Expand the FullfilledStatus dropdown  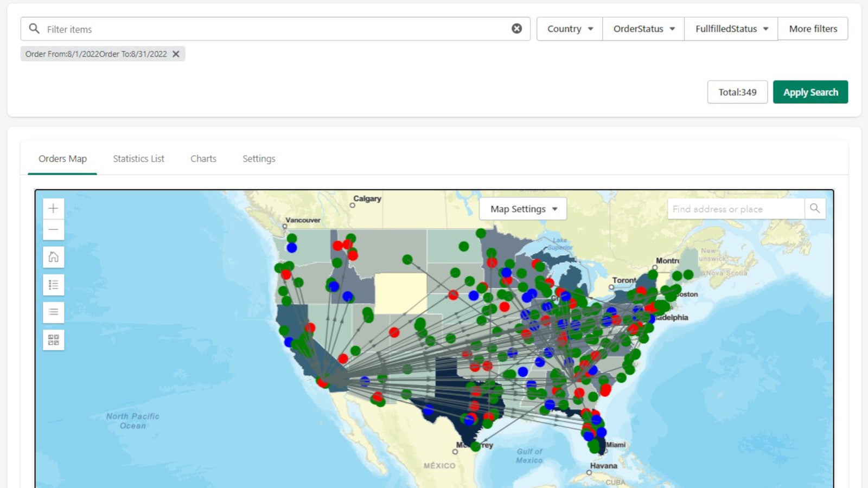(730, 29)
